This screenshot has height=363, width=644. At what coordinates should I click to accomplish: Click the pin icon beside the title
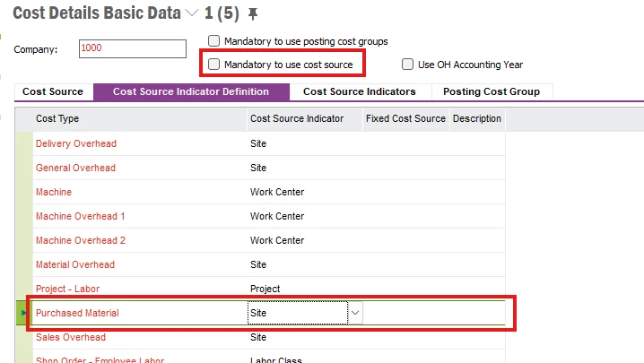254,13
